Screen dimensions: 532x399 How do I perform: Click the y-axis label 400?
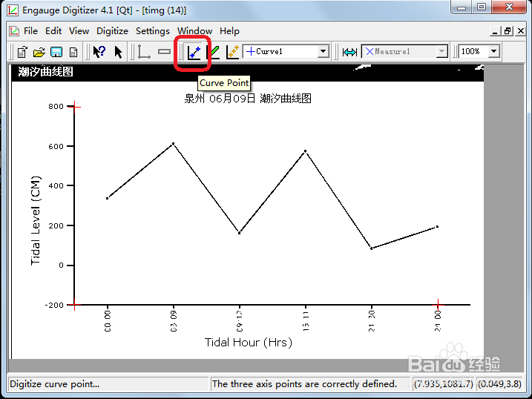click(x=56, y=185)
